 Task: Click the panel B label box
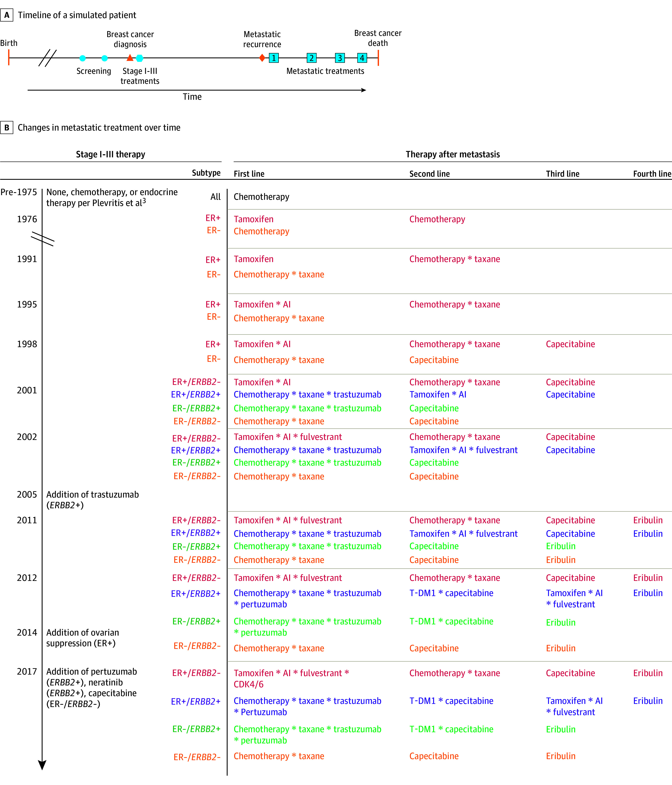[7, 128]
